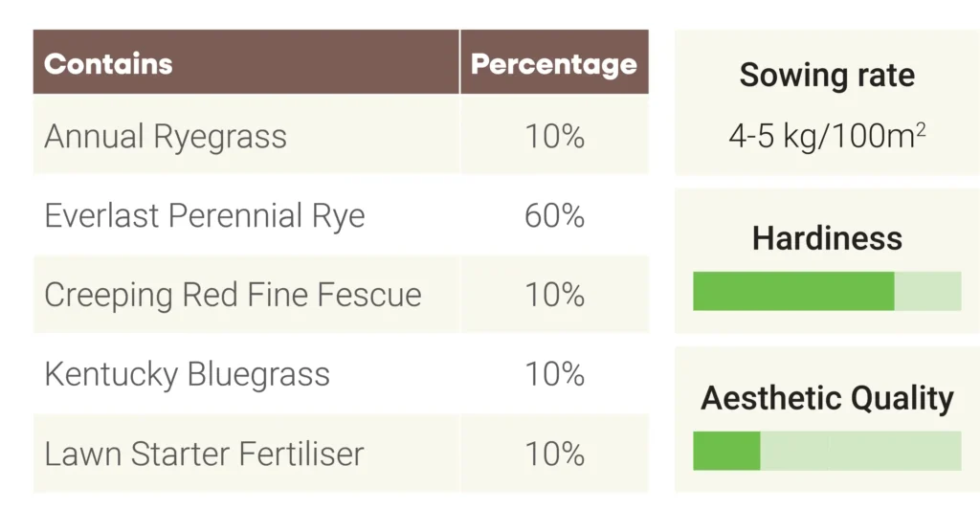Click the Contains column header
The width and height of the screenshot is (980, 510).
[108, 64]
